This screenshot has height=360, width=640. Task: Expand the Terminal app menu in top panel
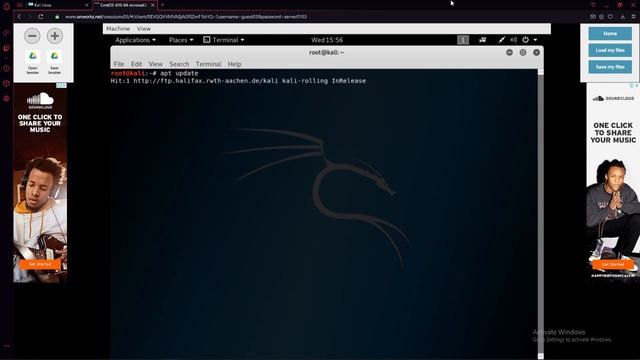[x=224, y=40]
